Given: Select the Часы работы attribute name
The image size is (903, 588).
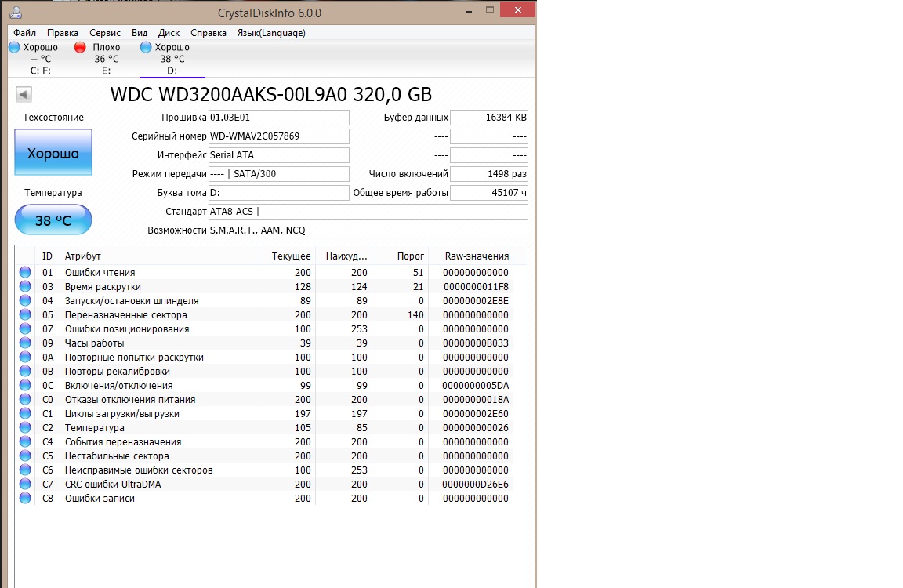Looking at the screenshot, I should [x=94, y=343].
